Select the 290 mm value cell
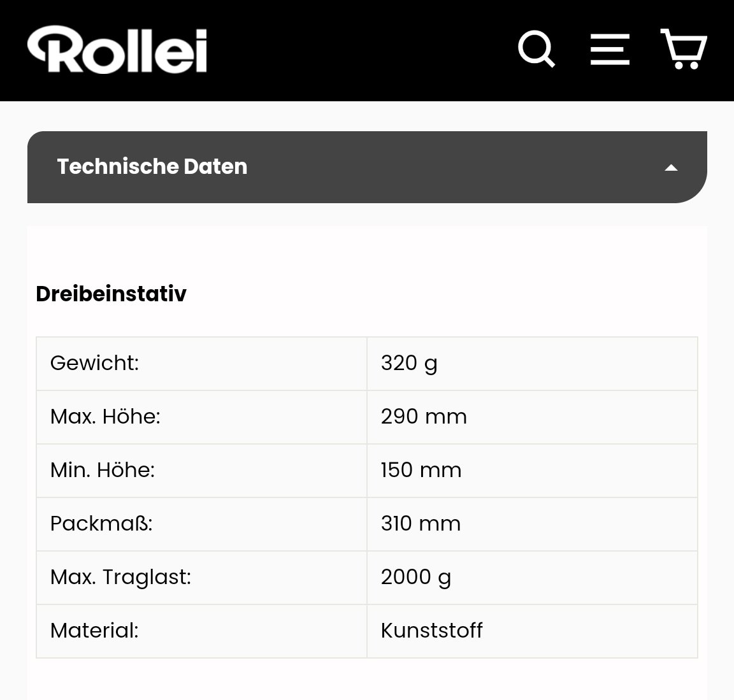 coord(532,417)
